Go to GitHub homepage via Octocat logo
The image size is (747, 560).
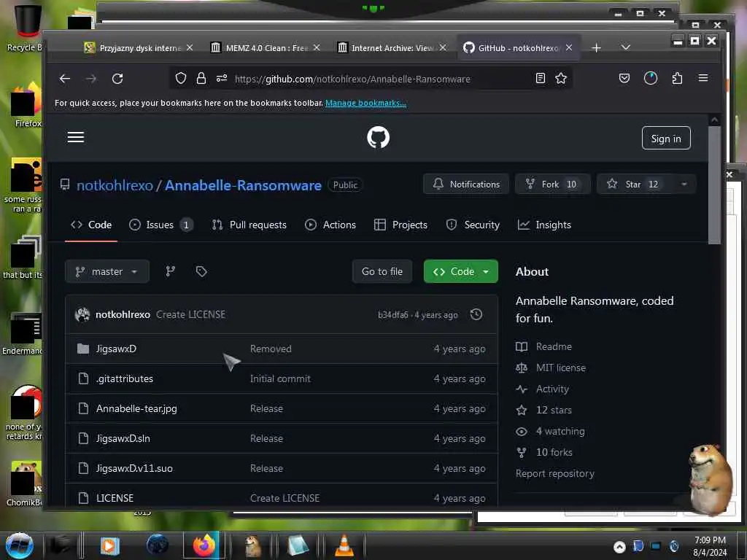coord(379,137)
